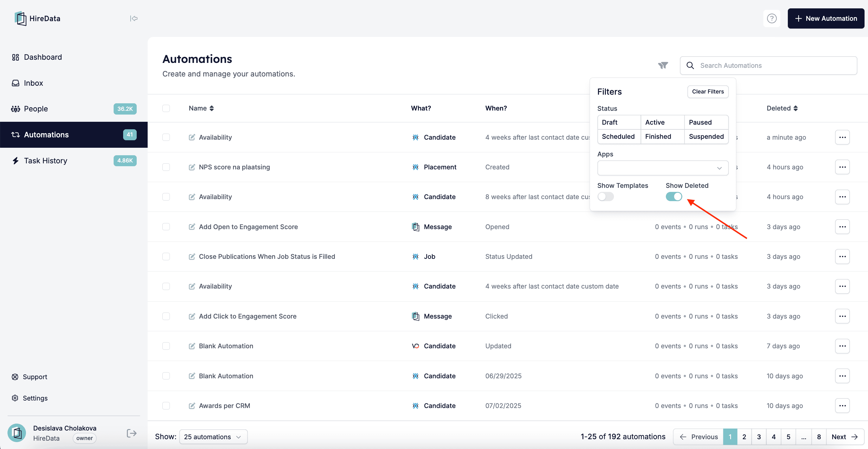Click the Search Automations input field
The height and width of the screenshot is (449, 868).
(x=768, y=66)
